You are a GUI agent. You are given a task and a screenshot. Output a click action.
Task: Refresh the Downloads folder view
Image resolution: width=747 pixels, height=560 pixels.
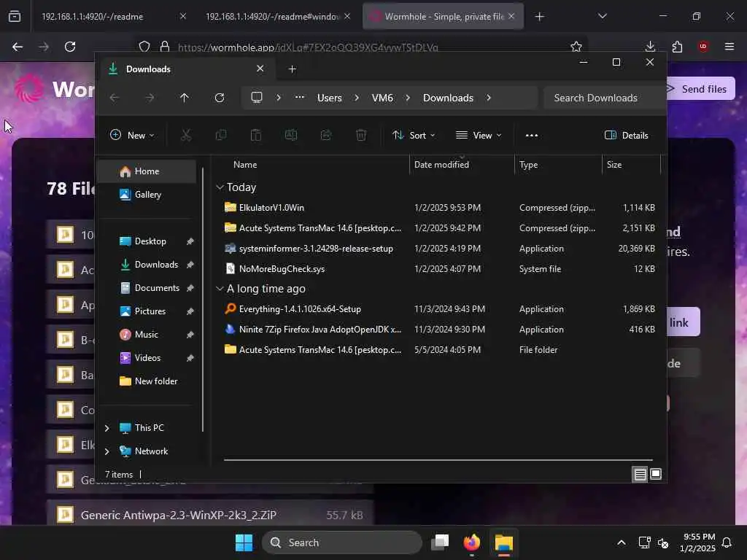pos(220,98)
